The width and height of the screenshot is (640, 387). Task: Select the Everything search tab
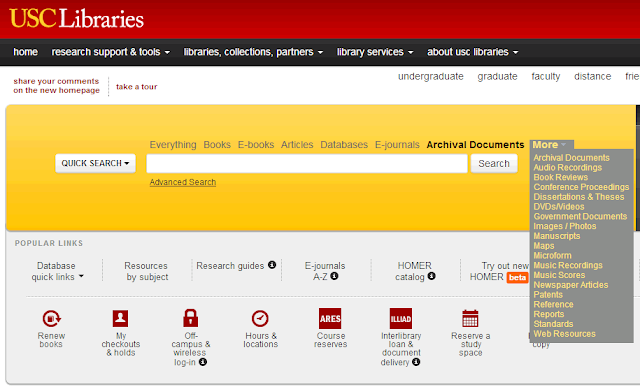click(x=173, y=145)
